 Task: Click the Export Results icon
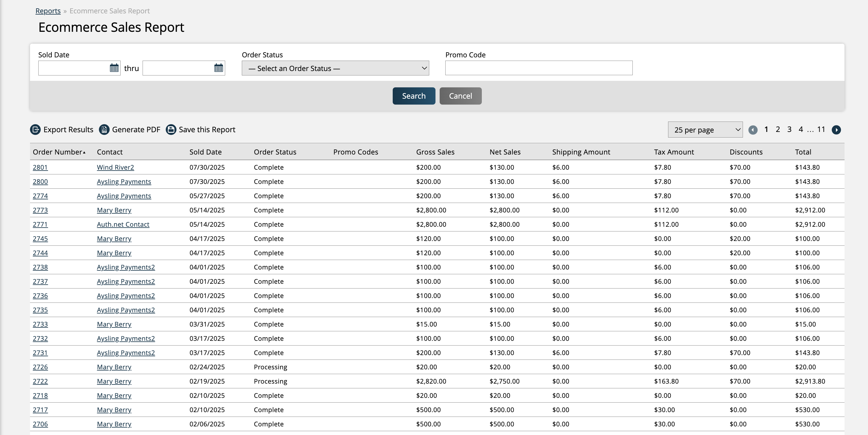[x=35, y=129]
